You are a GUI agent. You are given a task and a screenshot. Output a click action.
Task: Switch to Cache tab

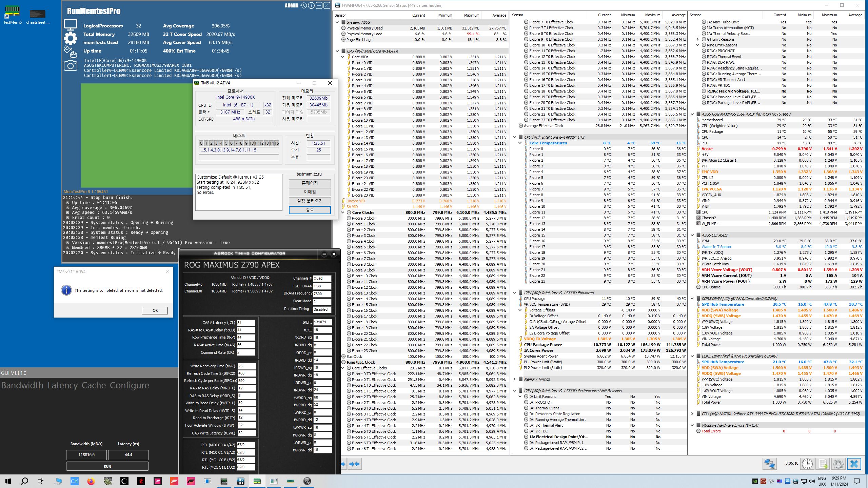pyautogui.click(x=94, y=385)
